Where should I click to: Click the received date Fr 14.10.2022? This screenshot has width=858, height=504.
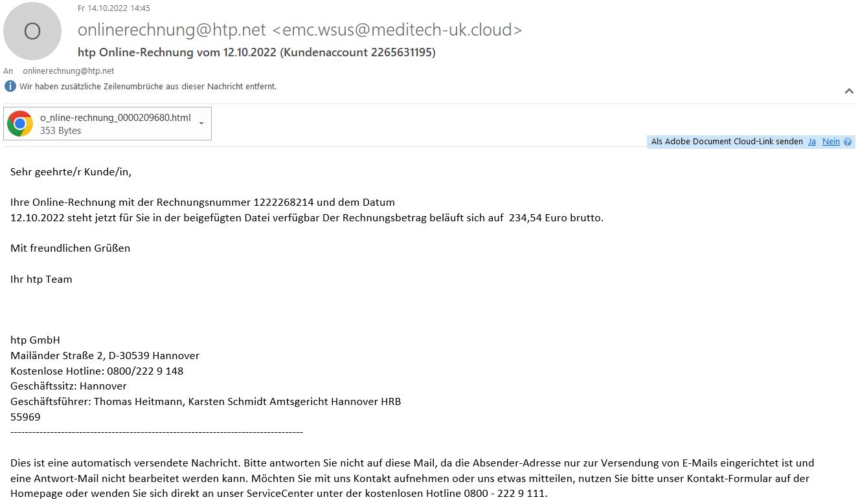pos(100,8)
